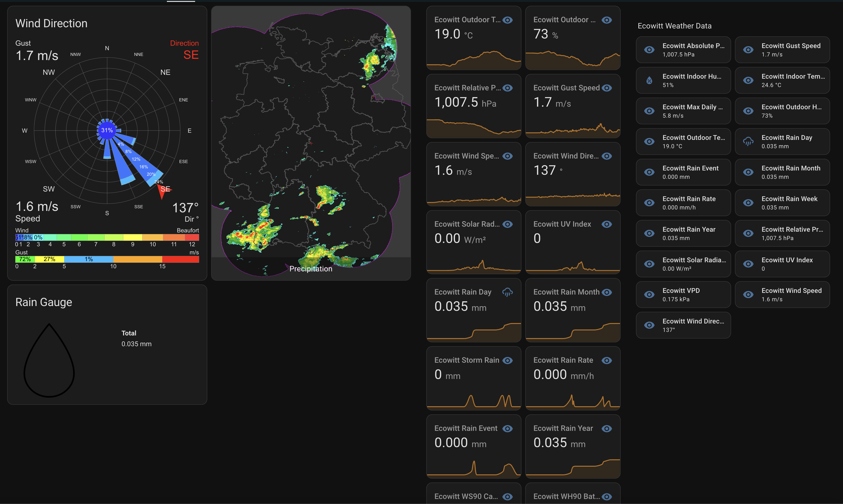The height and width of the screenshot is (504, 843).
Task: Click rain cloud icon beside Rain Day list entity
Action: (748, 142)
